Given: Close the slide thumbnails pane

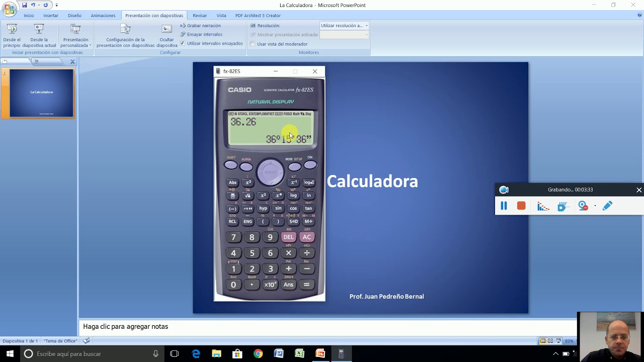Looking at the screenshot, I should tap(72, 61).
